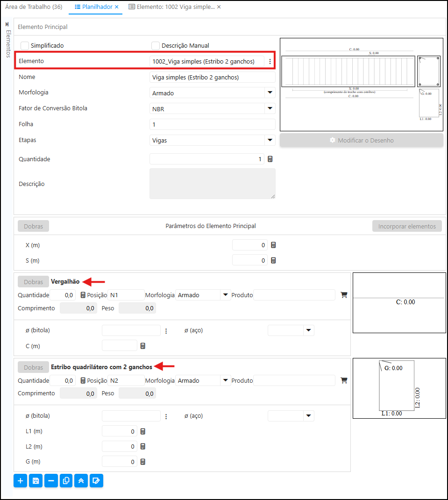
Task: Click the double chevron up icon button
Action: coord(81,480)
